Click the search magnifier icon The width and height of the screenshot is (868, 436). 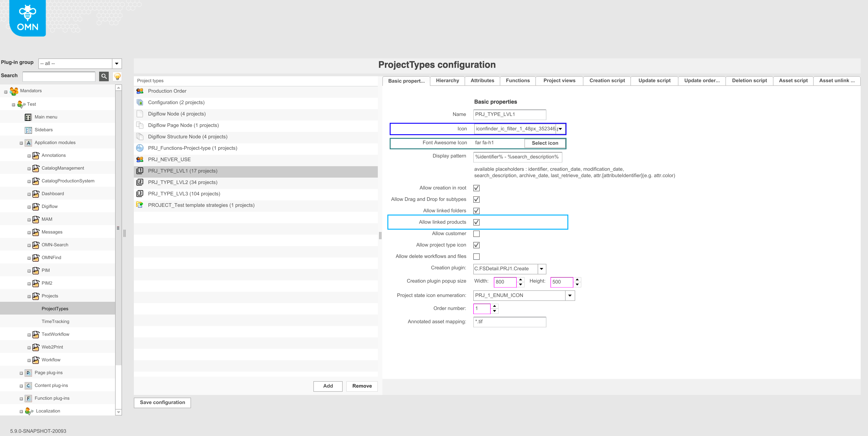tap(104, 76)
